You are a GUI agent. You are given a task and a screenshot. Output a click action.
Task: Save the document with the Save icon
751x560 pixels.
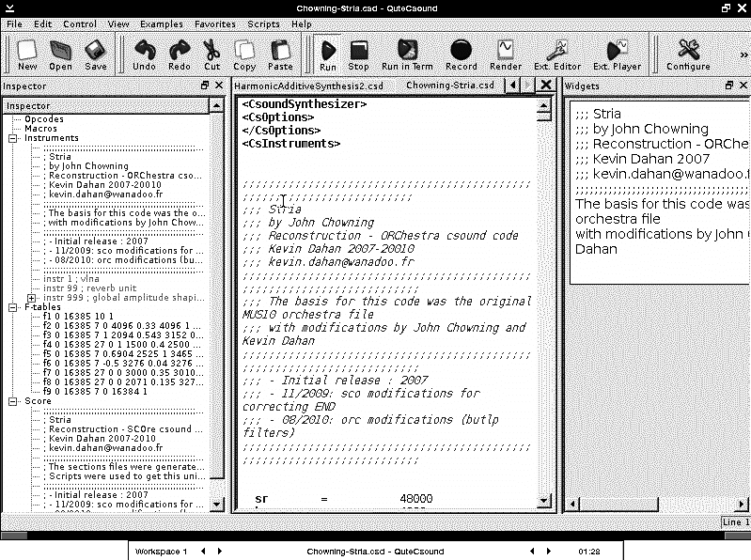[95, 54]
